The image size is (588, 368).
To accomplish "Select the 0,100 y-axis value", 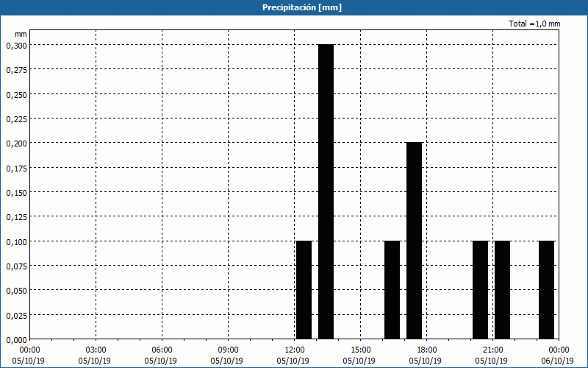I will (17, 242).
